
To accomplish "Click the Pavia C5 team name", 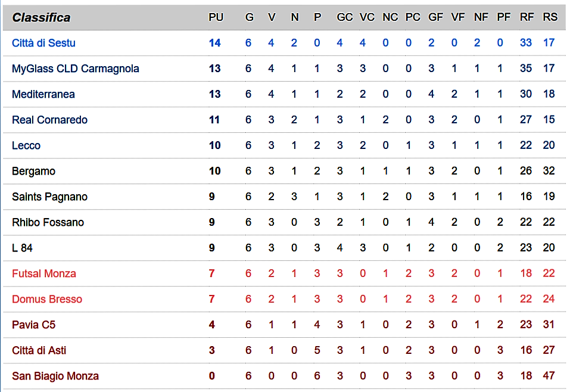I will pyautogui.click(x=34, y=325).
